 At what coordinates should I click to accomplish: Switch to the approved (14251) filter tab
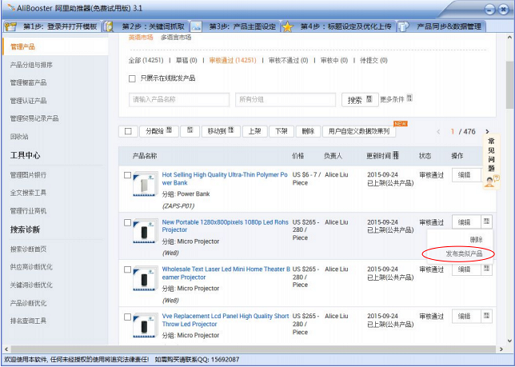[233, 60]
